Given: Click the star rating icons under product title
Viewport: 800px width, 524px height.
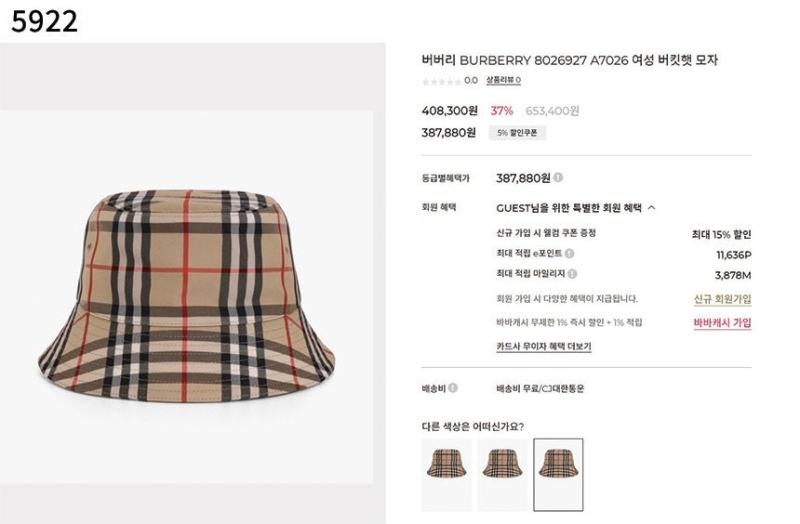Looking at the screenshot, I should click(x=441, y=81).
